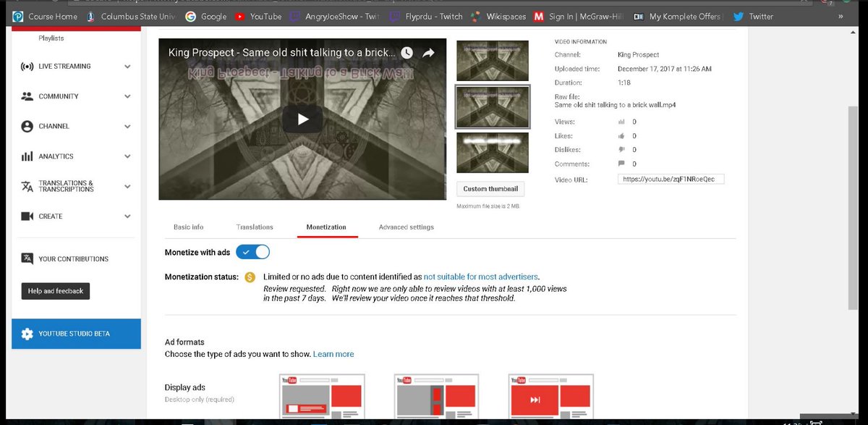Click the Custom thumbnail button
868x425 pixels.
490,188
